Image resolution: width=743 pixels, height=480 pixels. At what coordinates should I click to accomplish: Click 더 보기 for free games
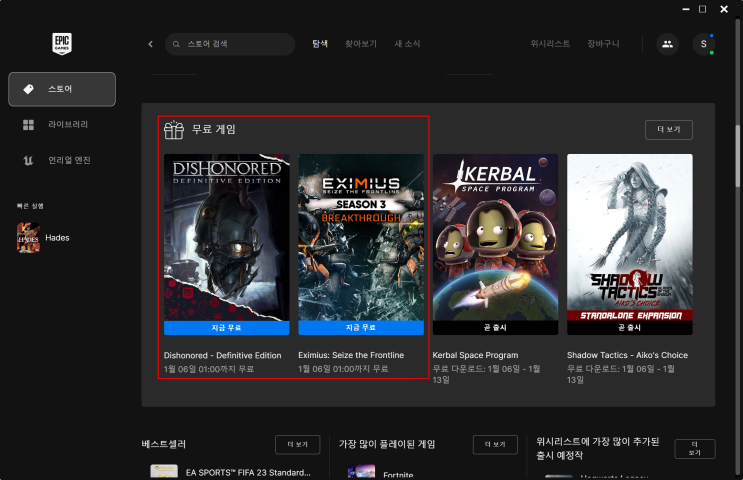[669, 130]
